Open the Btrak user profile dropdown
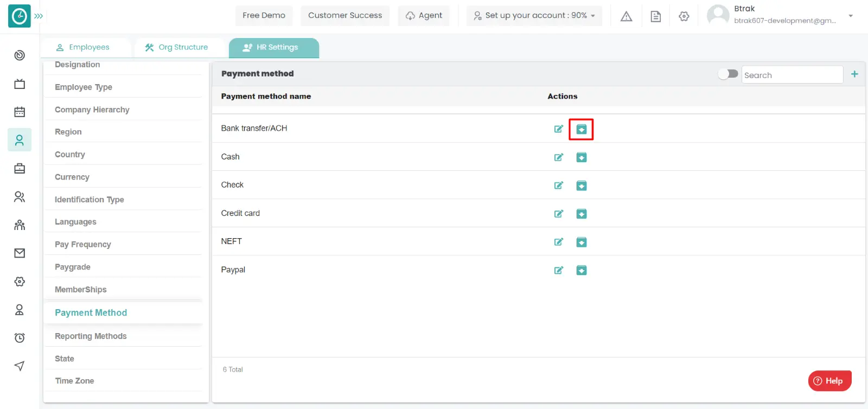868x409 pixels. (850, 16)
